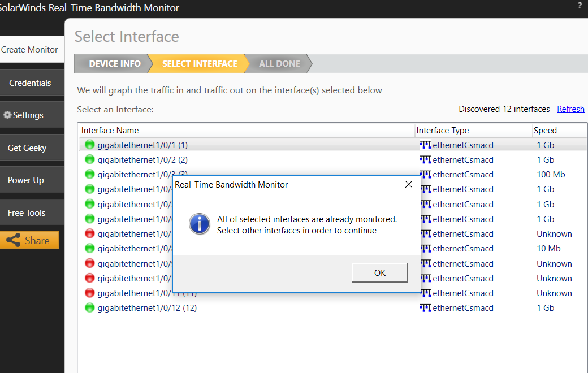The width and height of the screenshot is (588, 373).
Task: Open the Power Up section
Action: click(x=26, y=180)
